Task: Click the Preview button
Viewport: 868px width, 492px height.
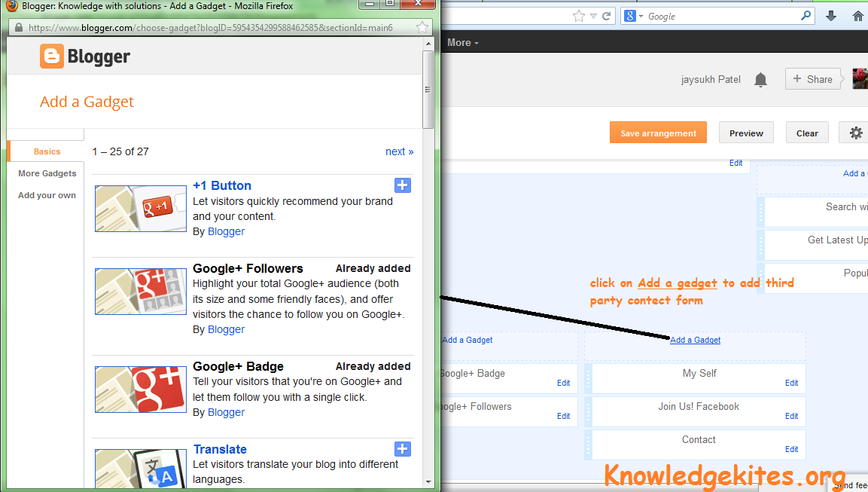Action: tap(746, 133)
